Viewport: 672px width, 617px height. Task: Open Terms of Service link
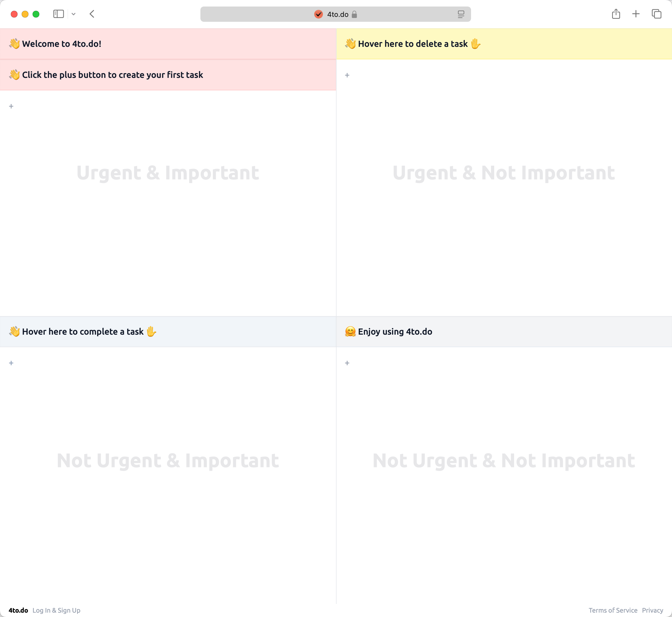pos(613,610)
